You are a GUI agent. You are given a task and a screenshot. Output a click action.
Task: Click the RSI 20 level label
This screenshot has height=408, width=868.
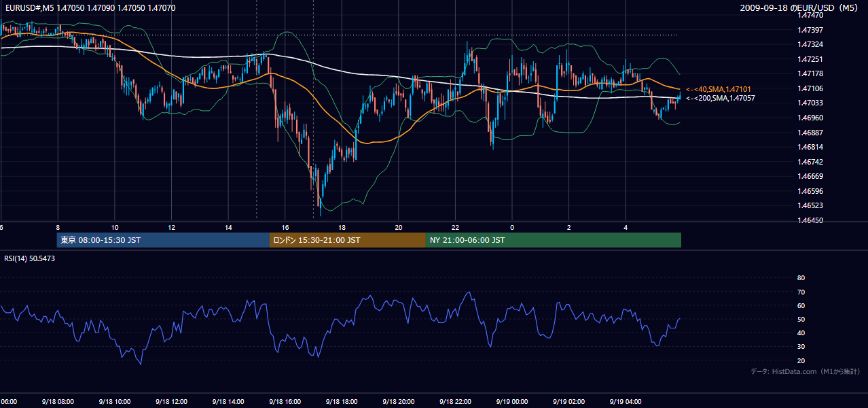tap(801, 360)
